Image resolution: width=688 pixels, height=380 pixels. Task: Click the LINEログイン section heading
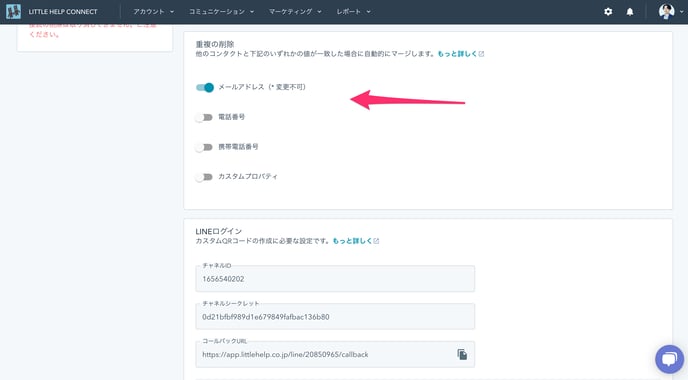(219, 231)
